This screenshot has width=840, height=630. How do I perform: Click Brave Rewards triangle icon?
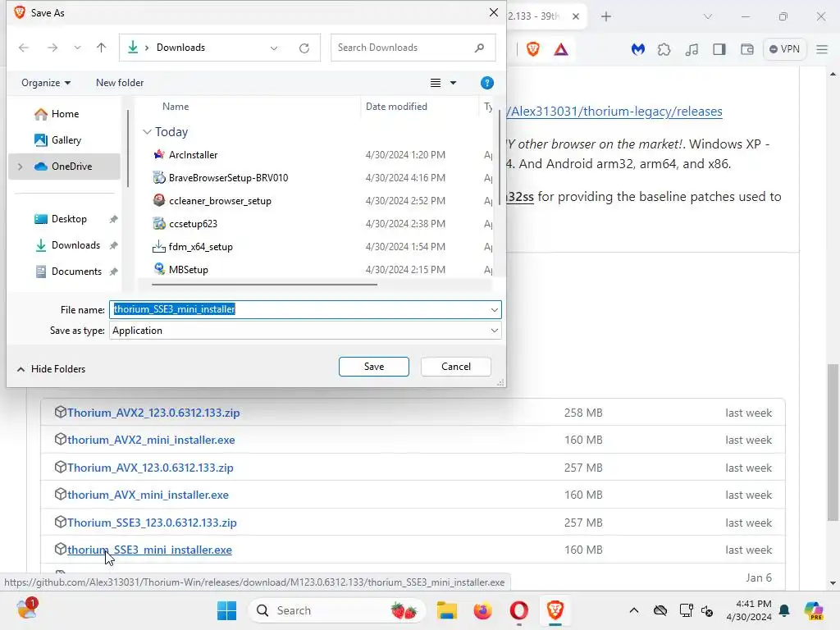coord(561,49)
